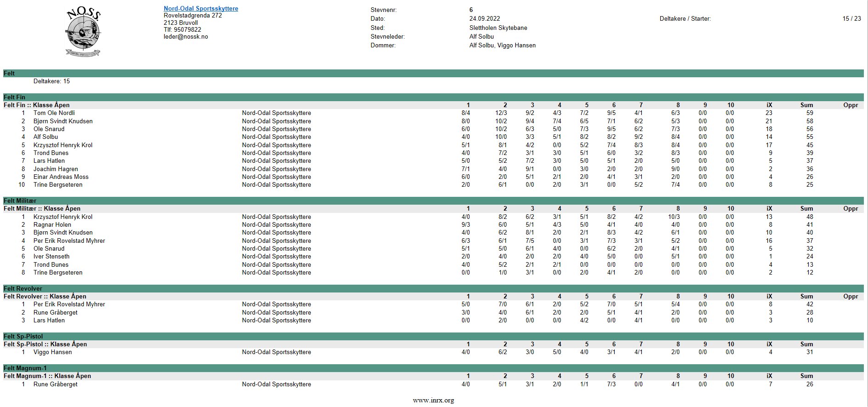Click Felt Revolver sum 42
This screenshot has height=407, width=868.
(x=810, y=304)
